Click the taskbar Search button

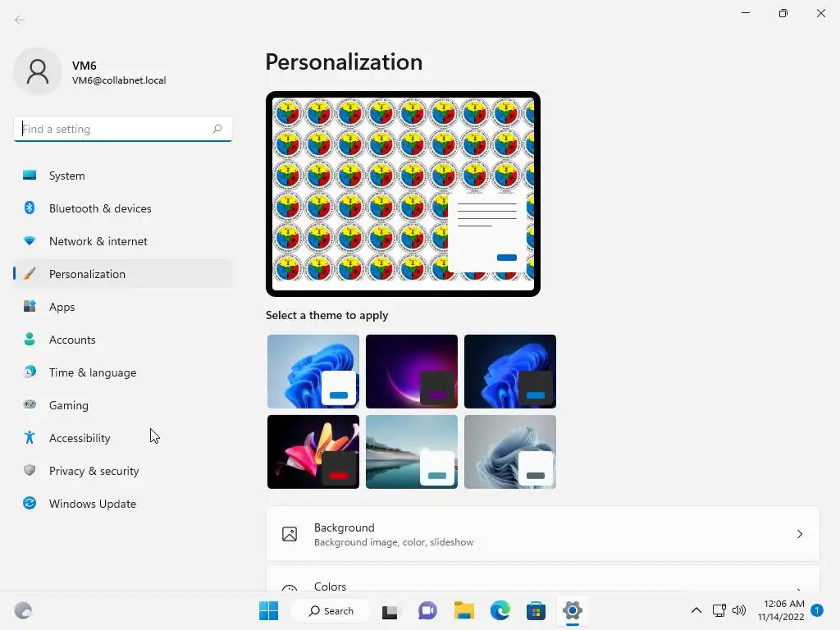pos(331,610)
